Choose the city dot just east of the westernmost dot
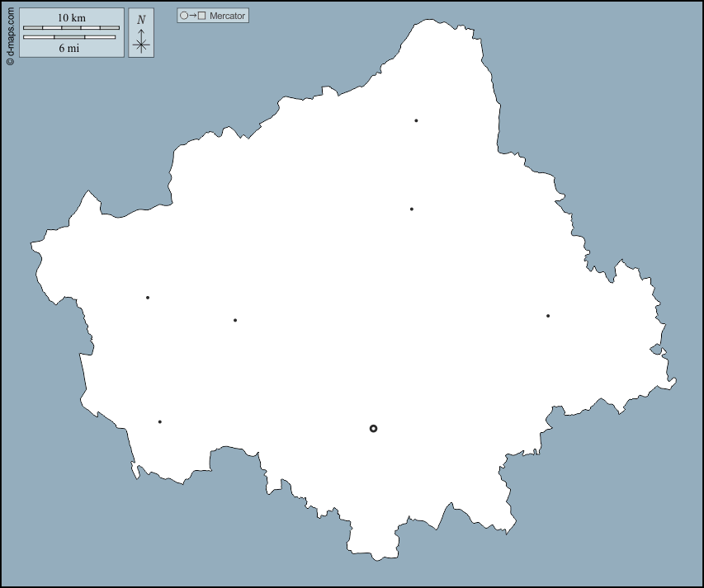 point(235,320)
